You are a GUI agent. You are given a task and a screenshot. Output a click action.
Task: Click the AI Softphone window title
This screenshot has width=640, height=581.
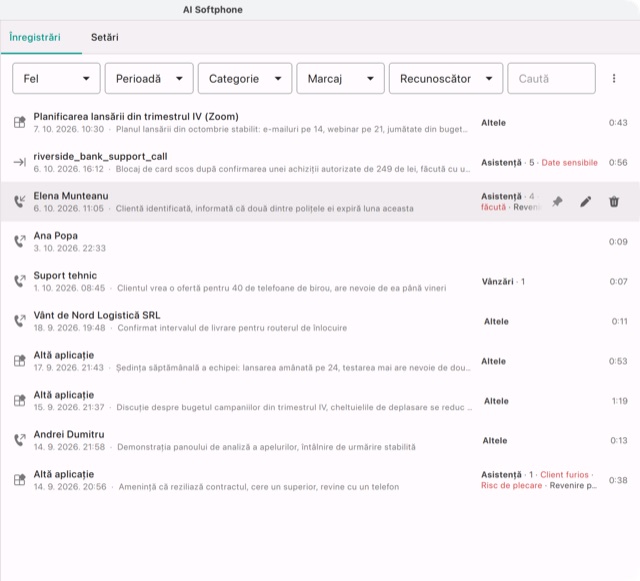coord(213,10)
